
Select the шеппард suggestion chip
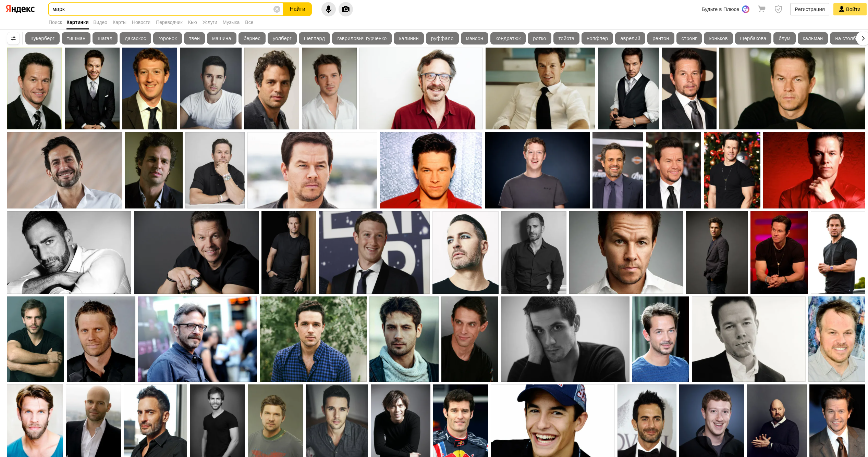click(x=314, y=38)
